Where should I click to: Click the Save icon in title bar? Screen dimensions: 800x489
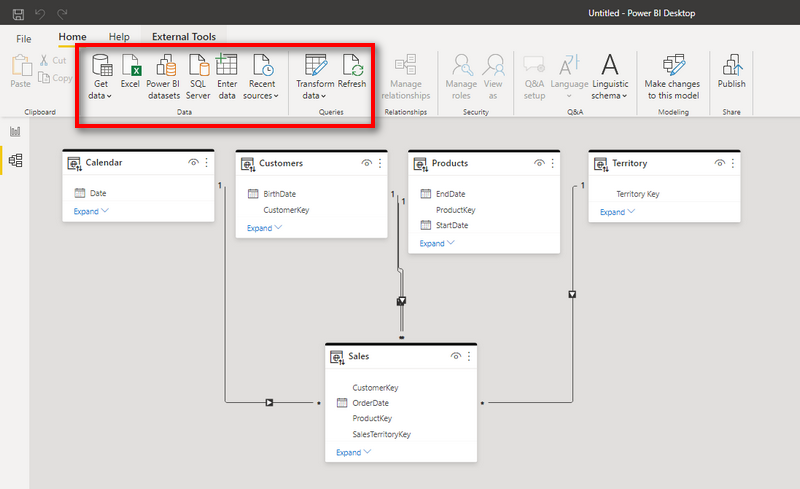[x=18, y=14]
